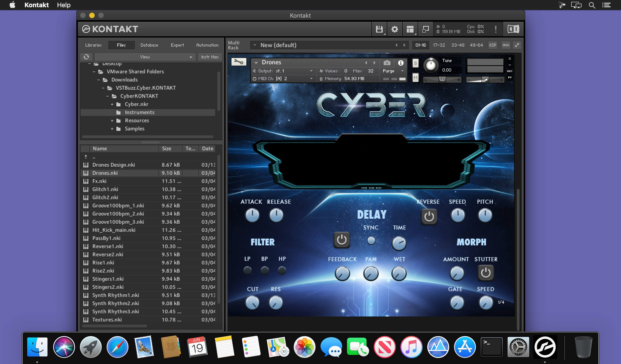Show rack page 49-64

(476, 45)
